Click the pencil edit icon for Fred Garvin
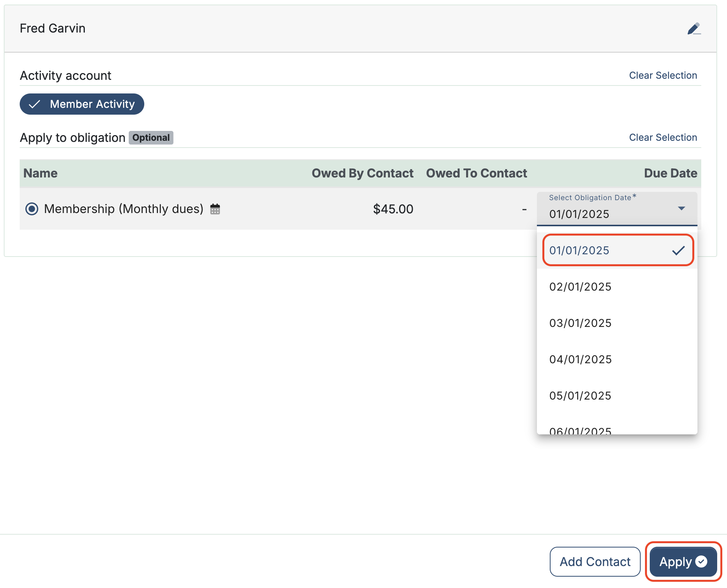727x588 pixels. coord(694,29)
